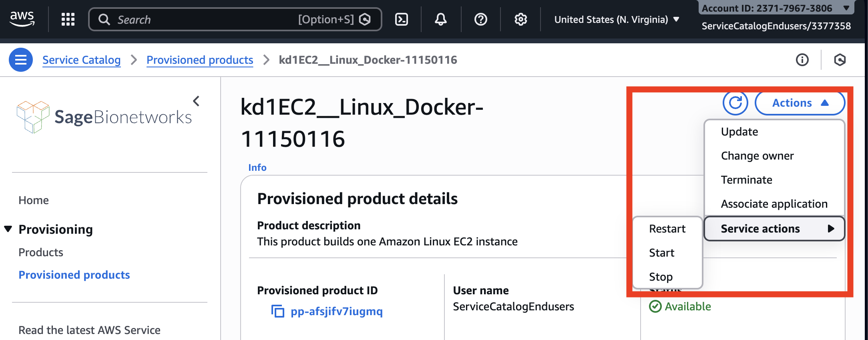Screen dimensions: 868x340
Task: Open Home in the side navigation
Action: click(x=34, y=200)
